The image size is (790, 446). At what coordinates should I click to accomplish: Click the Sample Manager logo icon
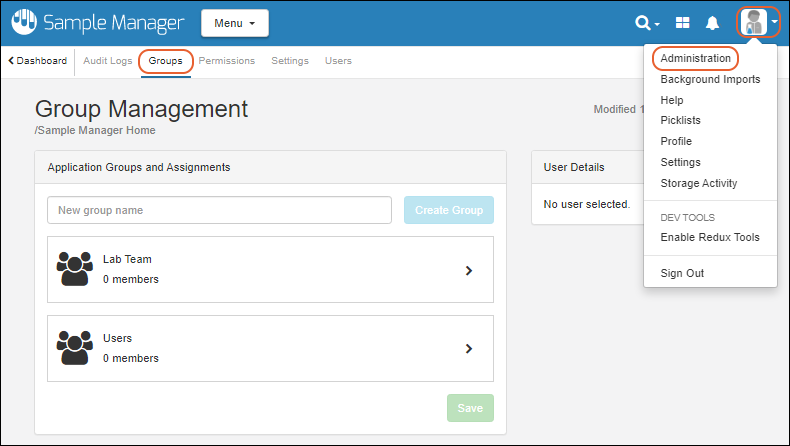tap(26, 22)
